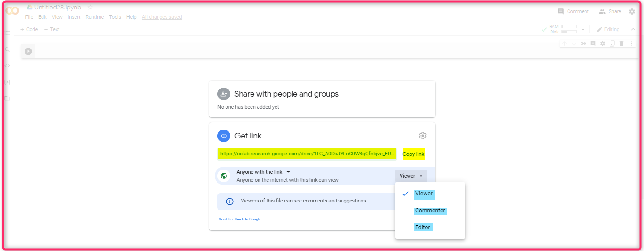
Task: Open editor settings gear in cell toolbar
Action: click(602, 43)
